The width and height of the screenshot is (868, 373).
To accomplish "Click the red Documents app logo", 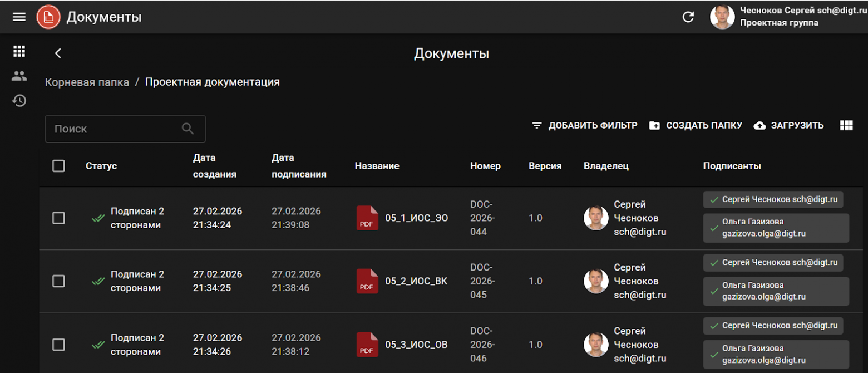I will [48, 17].
